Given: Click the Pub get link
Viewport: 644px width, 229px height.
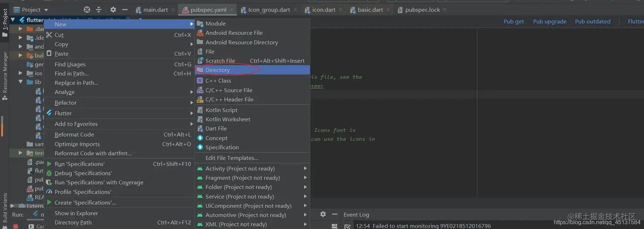Looking at the screenshot, I should pyautogui.click(x=514, y=21).
